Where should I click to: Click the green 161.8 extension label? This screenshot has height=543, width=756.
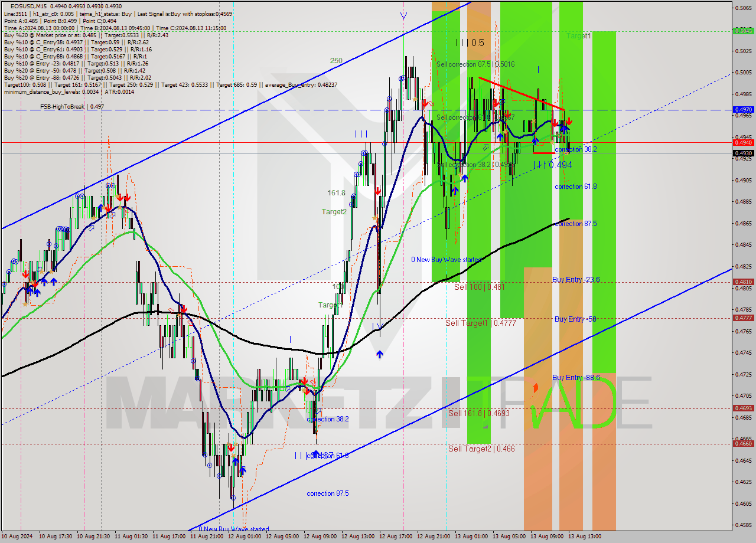tap(337, 193)
